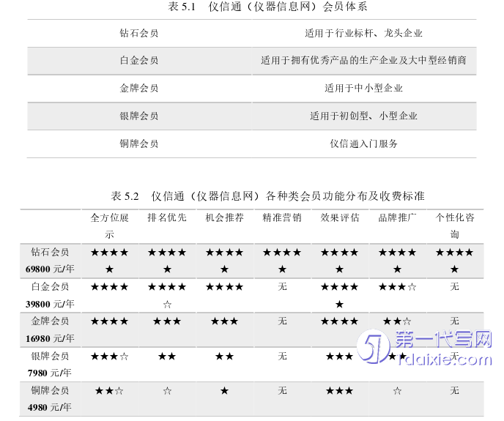
Task: Click the text '适用于初创型、小型企业'
Action: click(363, 116)
